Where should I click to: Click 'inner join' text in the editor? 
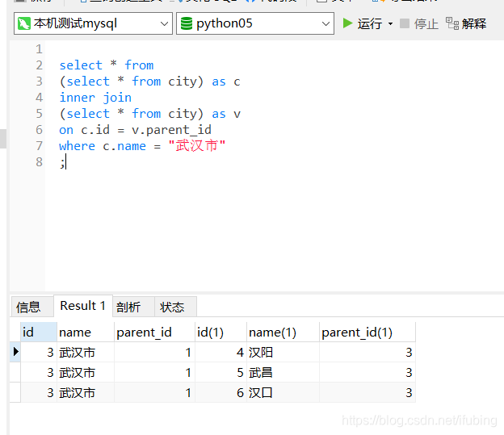95,98
